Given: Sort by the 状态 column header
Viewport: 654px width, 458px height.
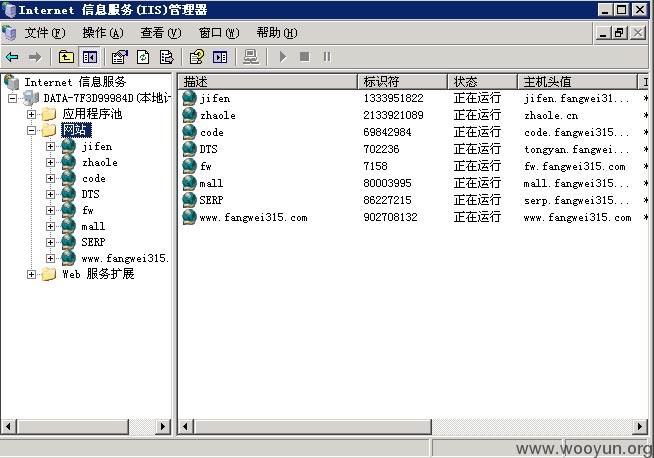Looking at the screenshot, I should pyautogui.click(x=483, y=82).
